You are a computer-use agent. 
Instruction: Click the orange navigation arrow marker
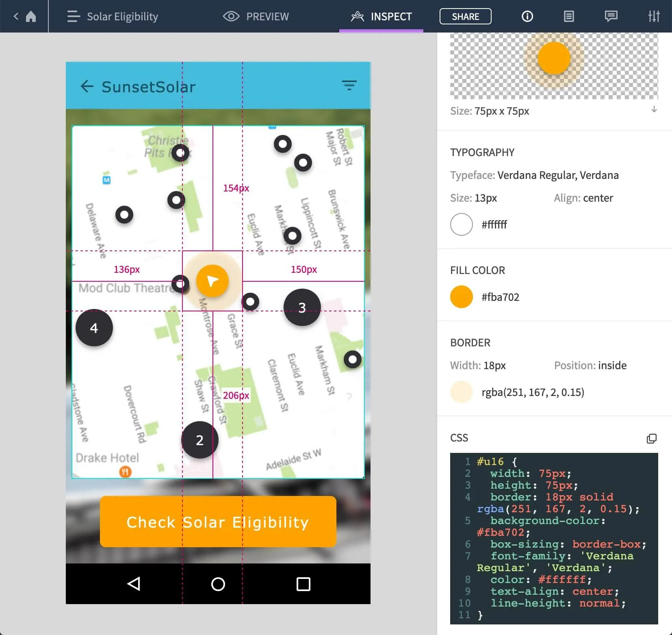click(212, 281)
